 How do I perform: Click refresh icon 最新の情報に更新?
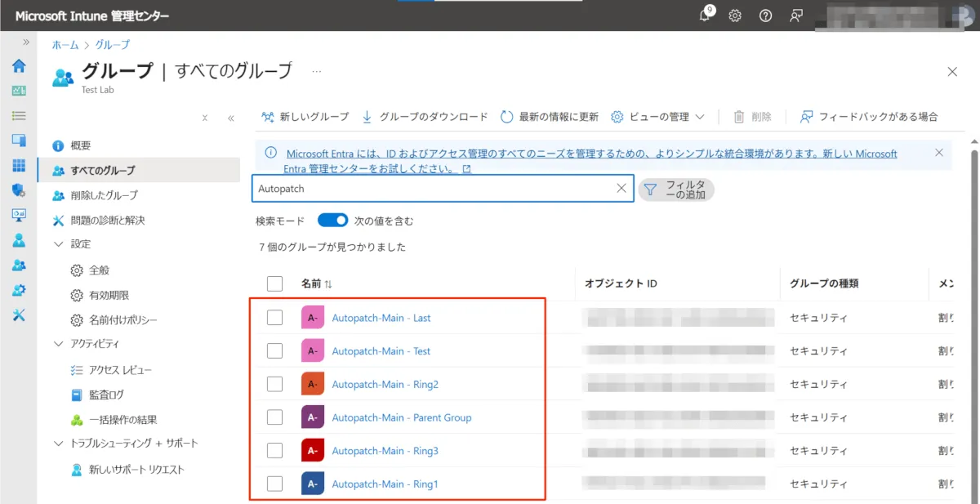pos(507,117)
